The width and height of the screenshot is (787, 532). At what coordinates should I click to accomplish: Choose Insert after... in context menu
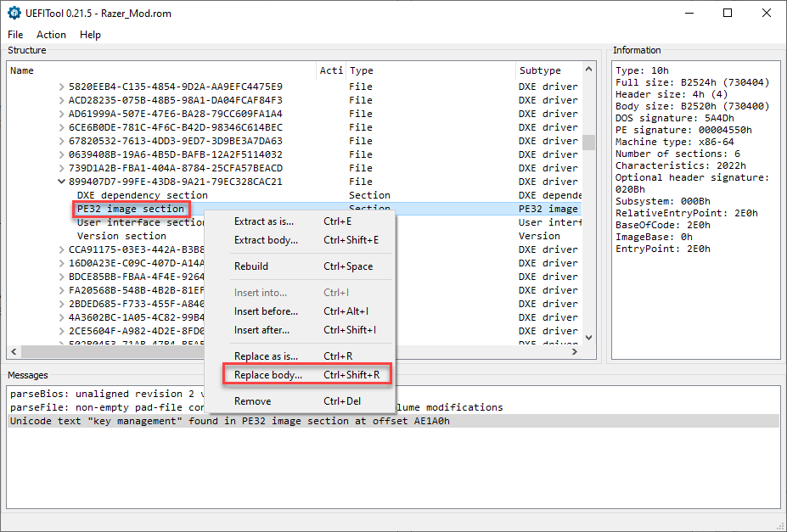click(300, 330)
